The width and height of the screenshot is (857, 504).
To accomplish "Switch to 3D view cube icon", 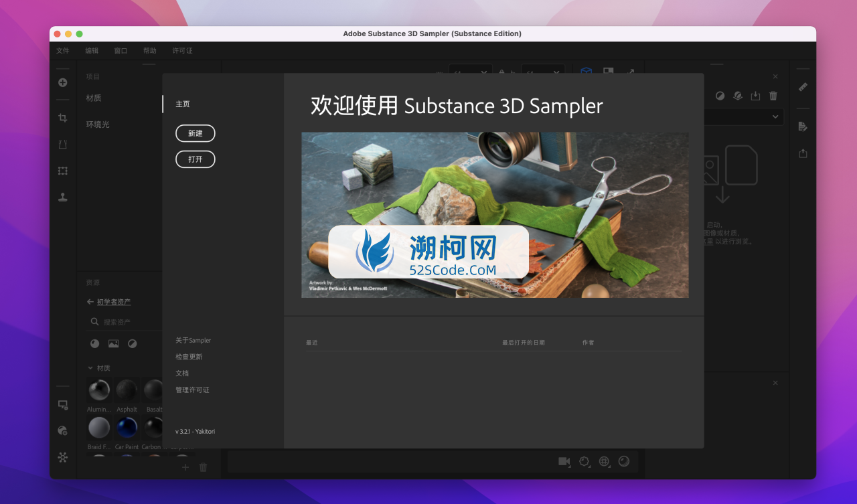I will click(585, 72).
